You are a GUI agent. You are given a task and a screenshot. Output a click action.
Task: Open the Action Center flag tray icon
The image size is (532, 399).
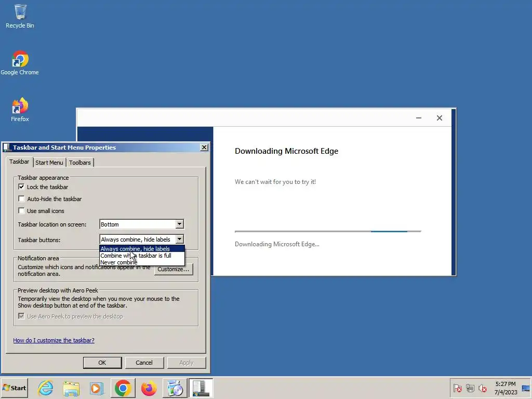click(457, 388)
